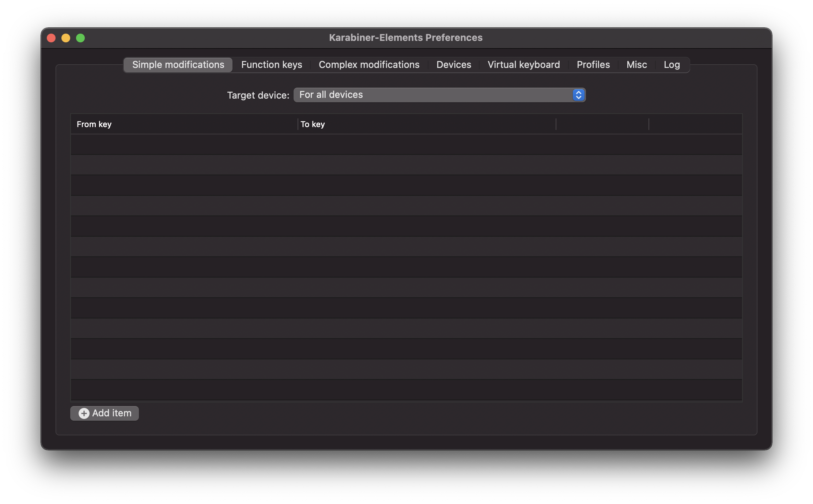Select the last empty table row
813x504 pixels.
pos(406,390)
